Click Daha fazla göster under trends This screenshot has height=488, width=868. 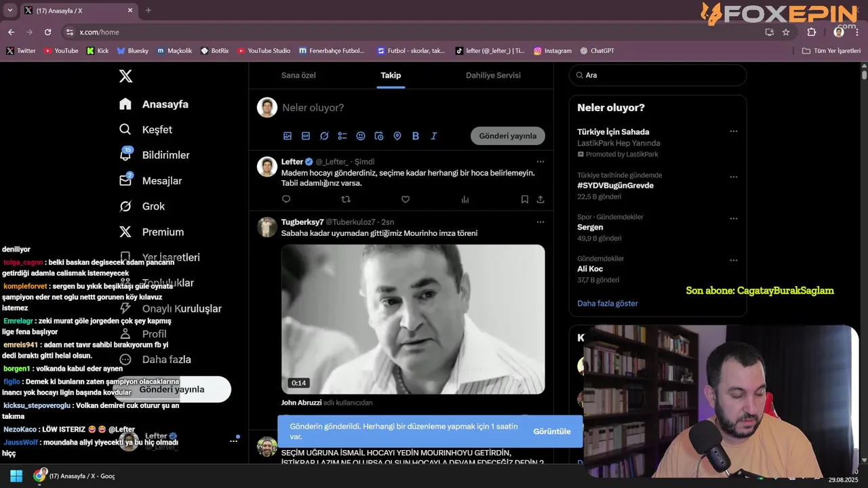(608, 303)
